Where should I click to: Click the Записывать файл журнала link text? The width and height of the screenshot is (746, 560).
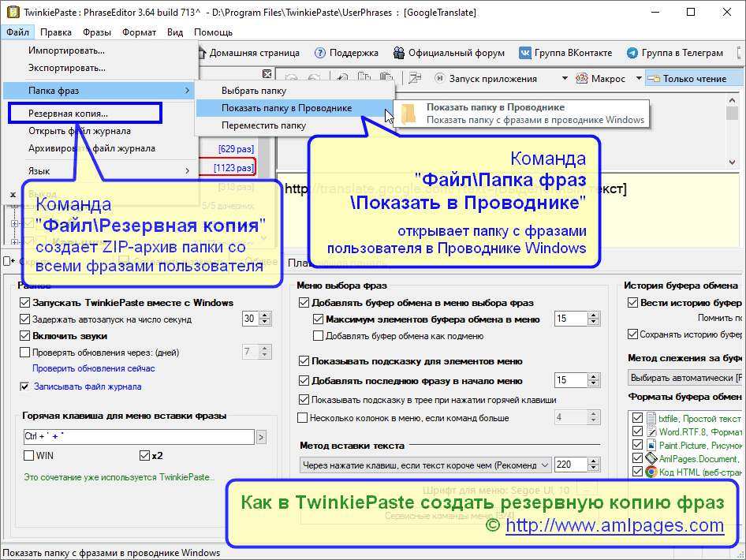[88, 386]
